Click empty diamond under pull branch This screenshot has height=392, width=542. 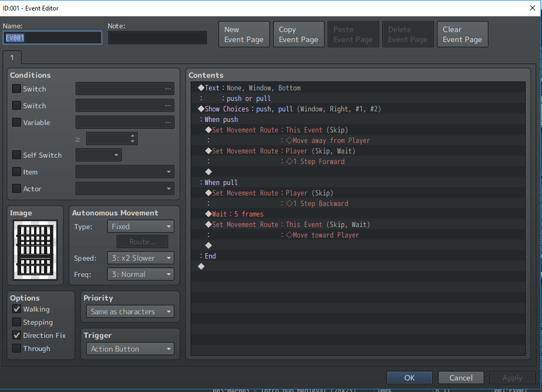pos(209,245)
